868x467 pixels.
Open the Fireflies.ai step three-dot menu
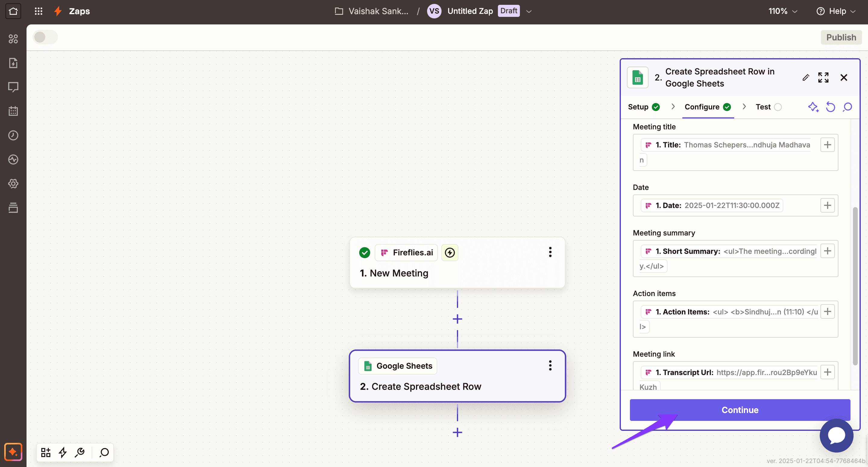click(550, 252)
